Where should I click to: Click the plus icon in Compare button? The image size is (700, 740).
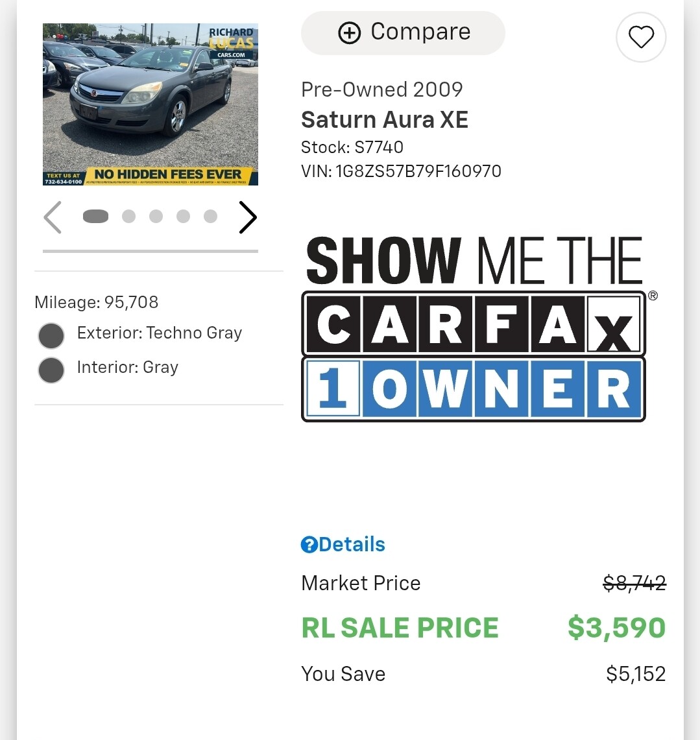(x=349, y=33)
